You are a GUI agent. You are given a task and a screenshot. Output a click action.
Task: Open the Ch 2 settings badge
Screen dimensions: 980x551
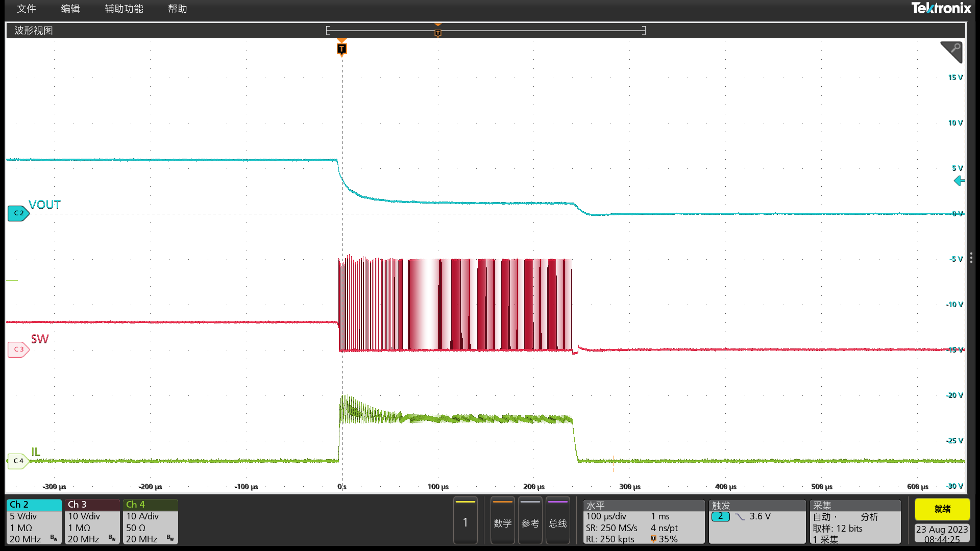tap(34, 521)
